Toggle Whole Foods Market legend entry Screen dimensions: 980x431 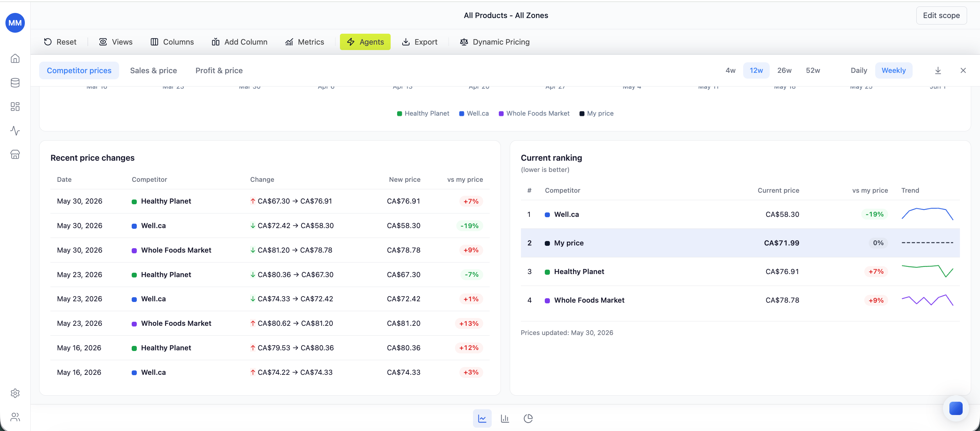point(534,113)
